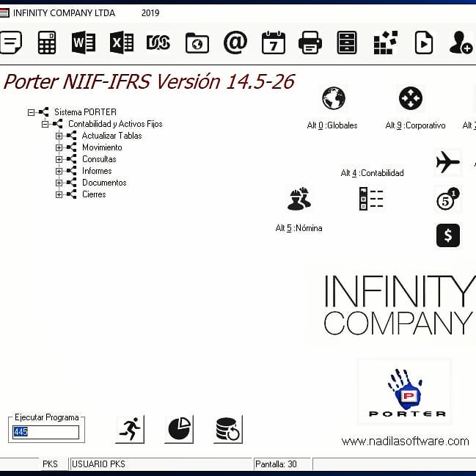This screenshot has height=476, width=476.
Task: Click the Alt 4 :Contabilidad label
Action: [372, 173]
